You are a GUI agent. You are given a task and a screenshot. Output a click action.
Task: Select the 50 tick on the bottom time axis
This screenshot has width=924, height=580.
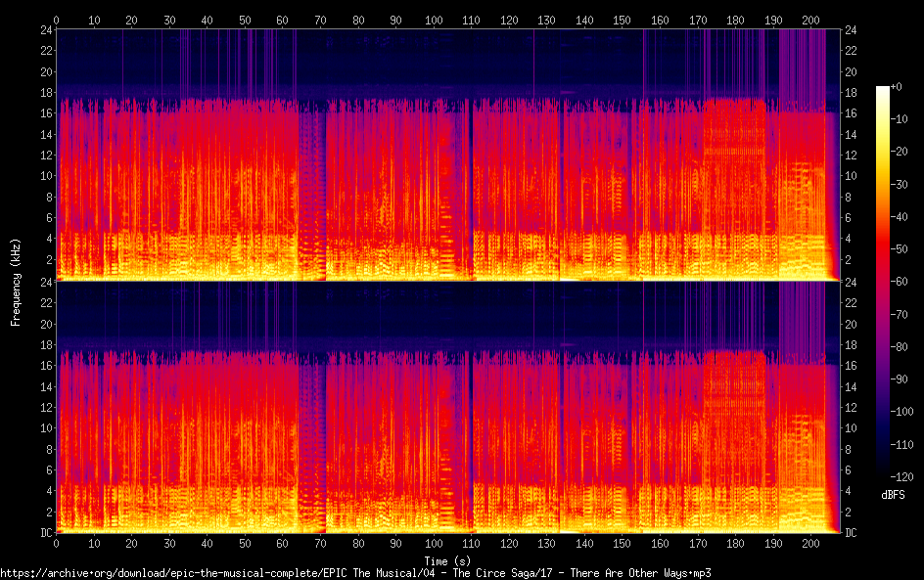point(245,543)
